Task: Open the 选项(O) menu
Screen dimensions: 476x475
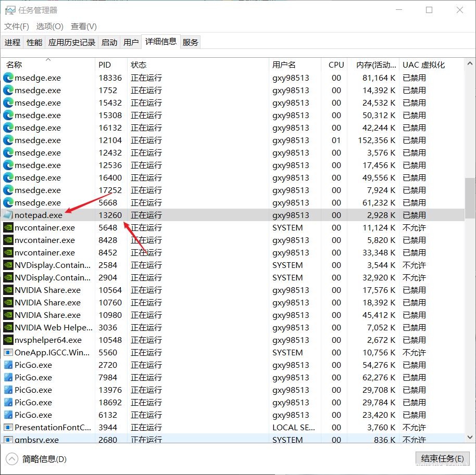Action: 50,27
